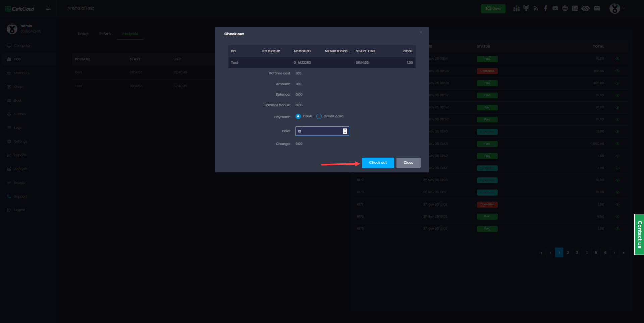This screenshot has width=644, height=323.
Task: Increase Paid amount with stepper up arrow
Action: (345, 130)
